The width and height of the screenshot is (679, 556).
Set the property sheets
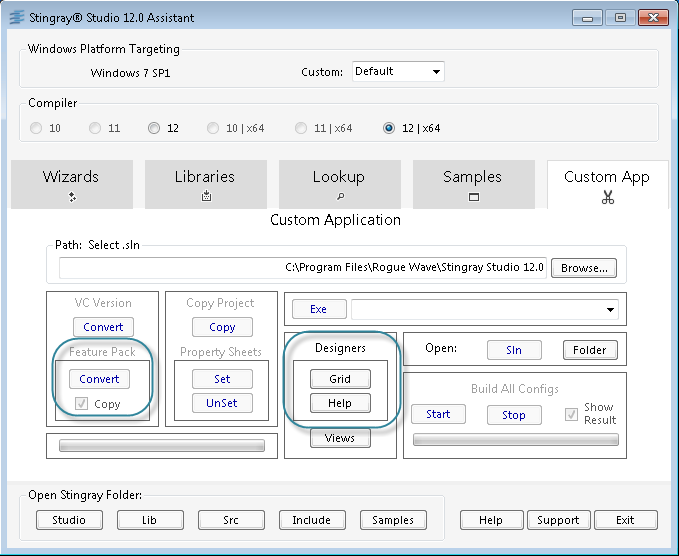[x=222, y=379]
